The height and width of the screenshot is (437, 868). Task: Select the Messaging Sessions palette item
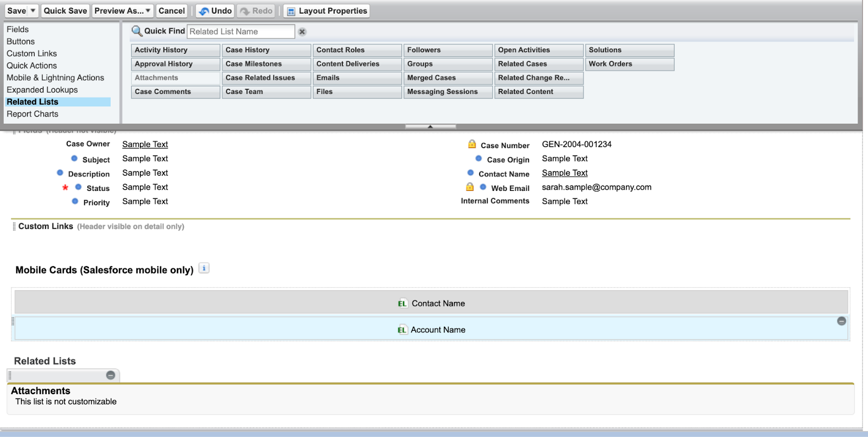click(x=448, y=92)
